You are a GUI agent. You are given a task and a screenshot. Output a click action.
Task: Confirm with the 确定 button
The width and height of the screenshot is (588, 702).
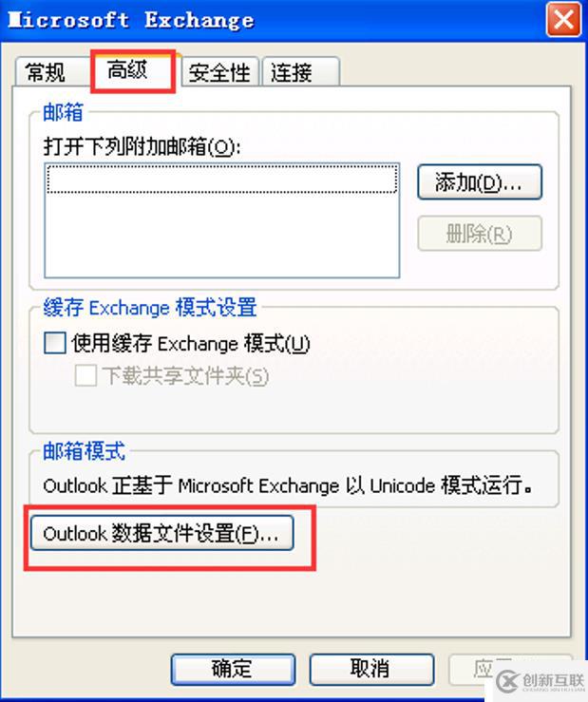tap(233, 670)
